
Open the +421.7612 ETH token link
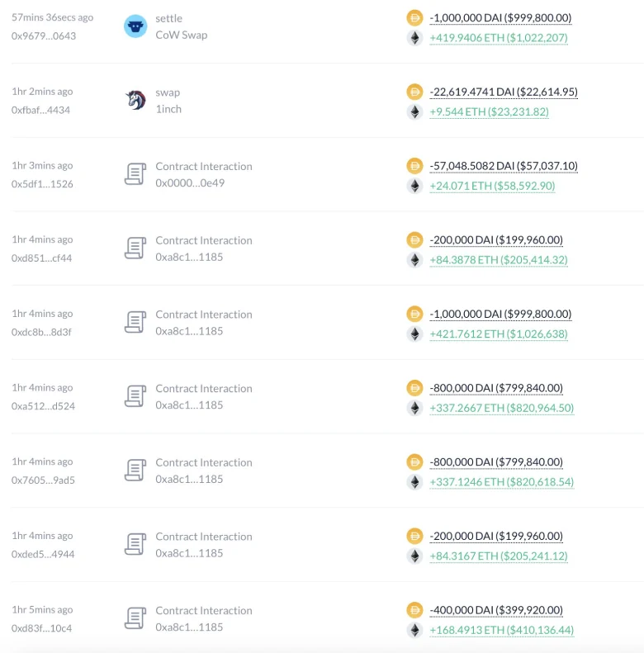(499, 334)
